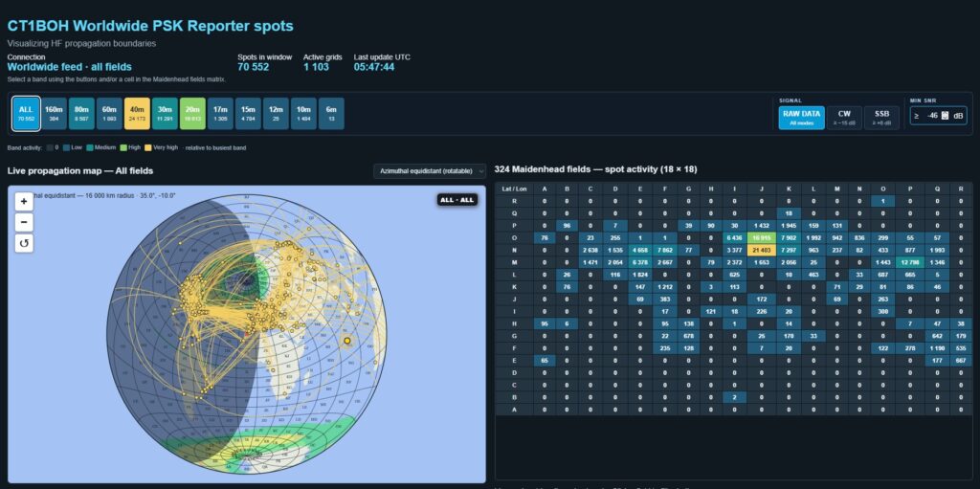Select the matrix cell showing 1 824
Viewport: 980px width, 489px height.
point(639,275)
